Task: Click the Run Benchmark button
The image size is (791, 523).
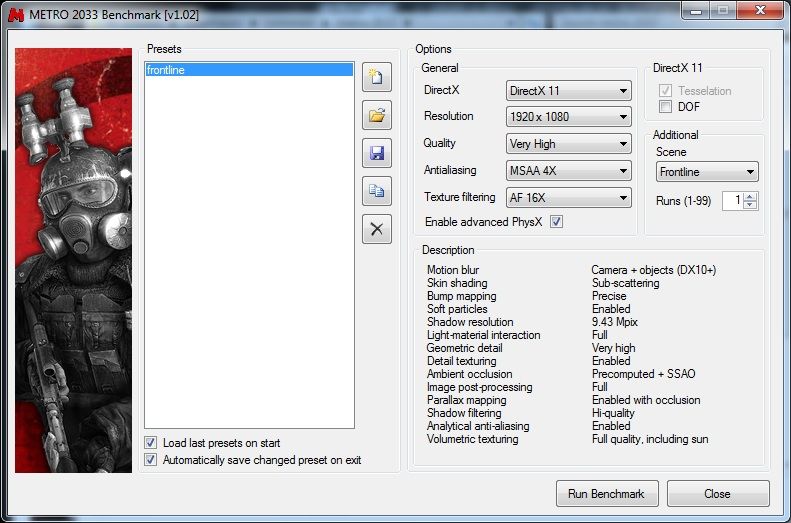Action: (607, 493)
